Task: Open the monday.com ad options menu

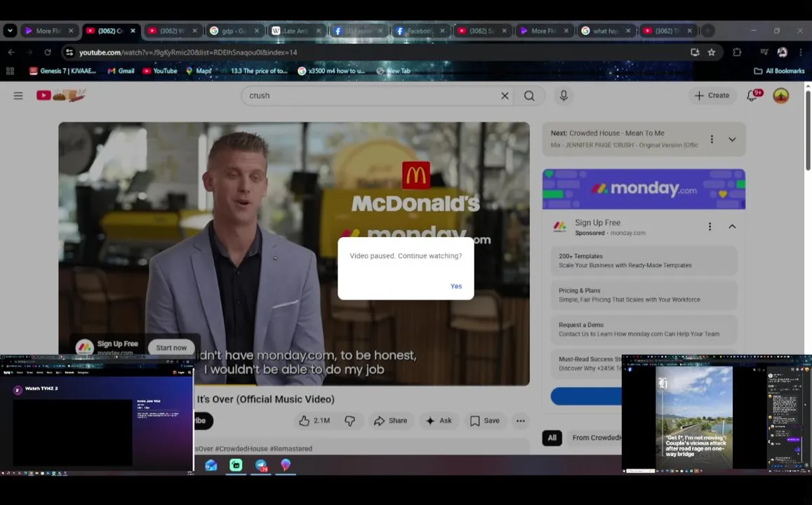Action: pyautogui.click(x=710, y=227)
